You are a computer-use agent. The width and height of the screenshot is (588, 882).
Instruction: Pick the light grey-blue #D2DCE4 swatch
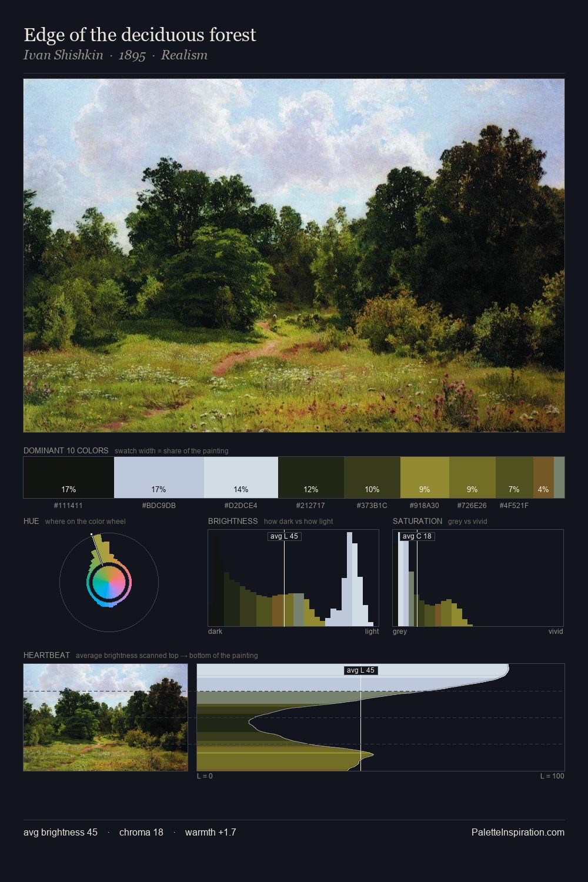click(241, 477)
